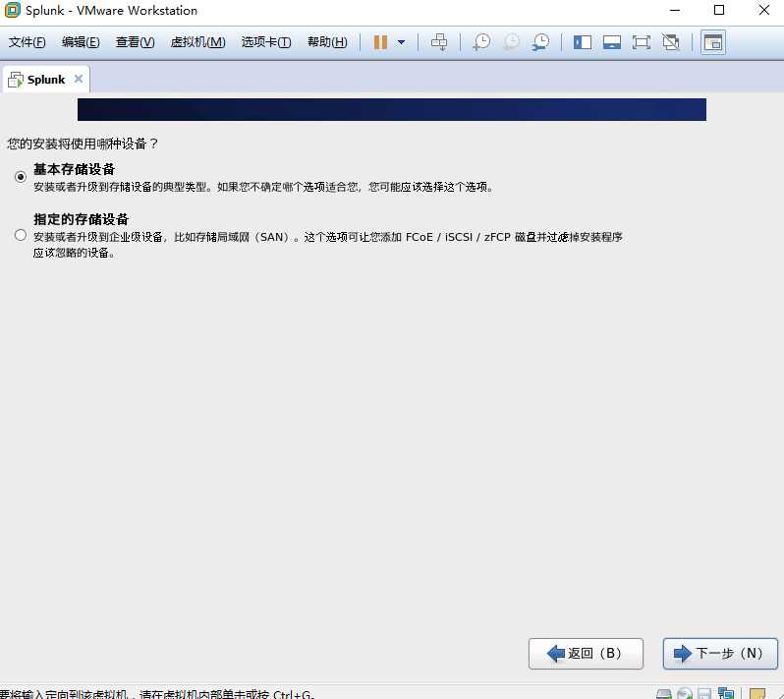Select the Splunk VM tab
Screen dimensions: 784x699
coord(46,79)
